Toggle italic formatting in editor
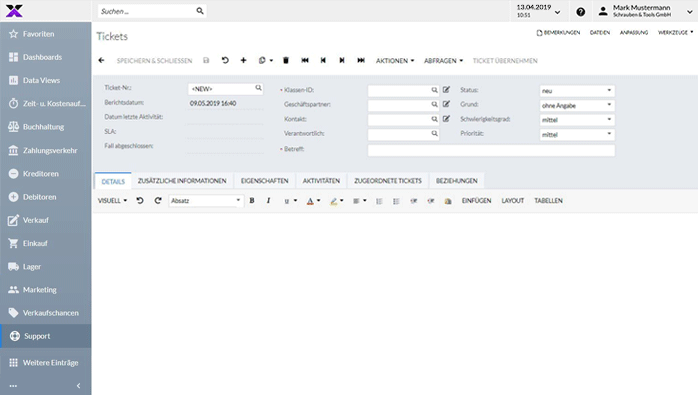 point(268,201)
